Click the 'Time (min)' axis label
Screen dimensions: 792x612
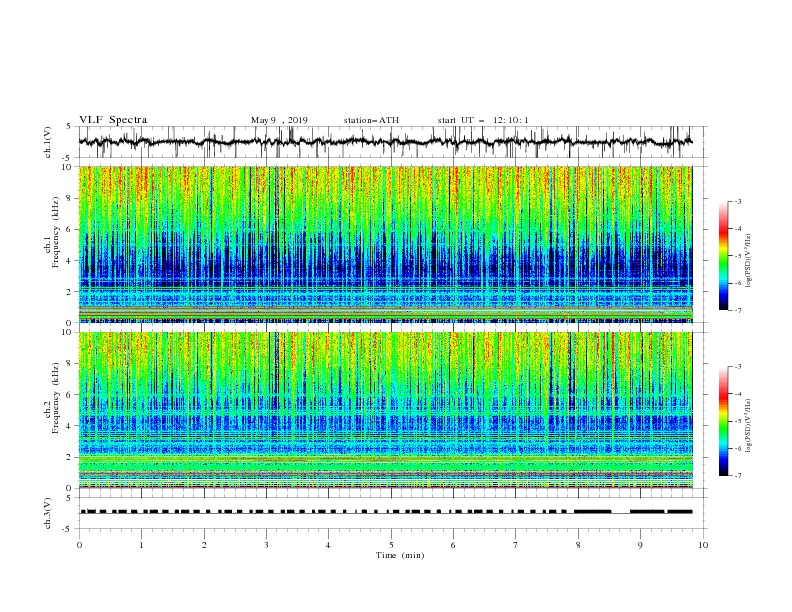[400, 555]
